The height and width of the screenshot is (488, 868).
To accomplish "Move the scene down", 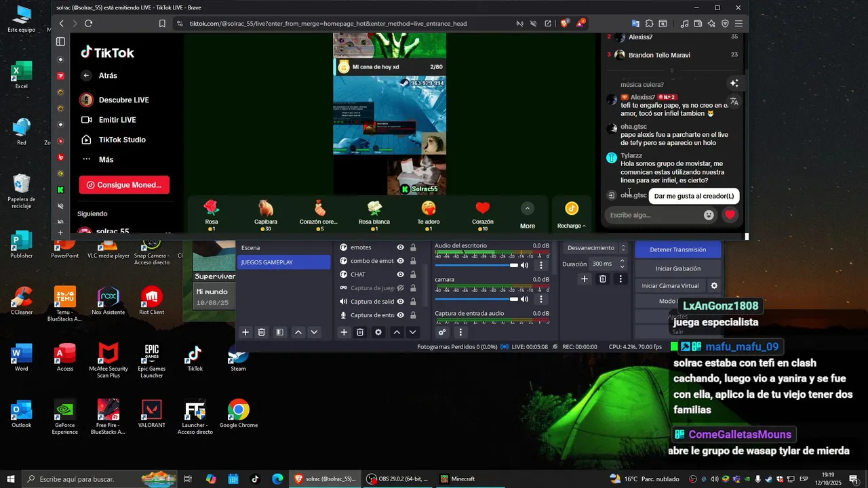I will (314, 332).
